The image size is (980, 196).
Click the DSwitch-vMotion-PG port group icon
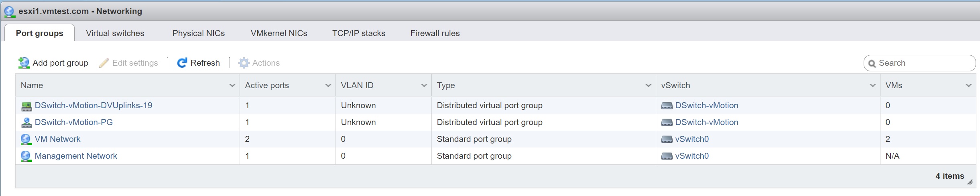click(x=26, y=123)
